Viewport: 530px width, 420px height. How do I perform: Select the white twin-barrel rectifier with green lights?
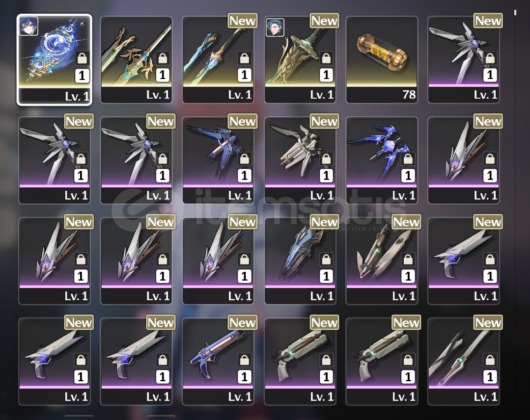pos(382,261)
